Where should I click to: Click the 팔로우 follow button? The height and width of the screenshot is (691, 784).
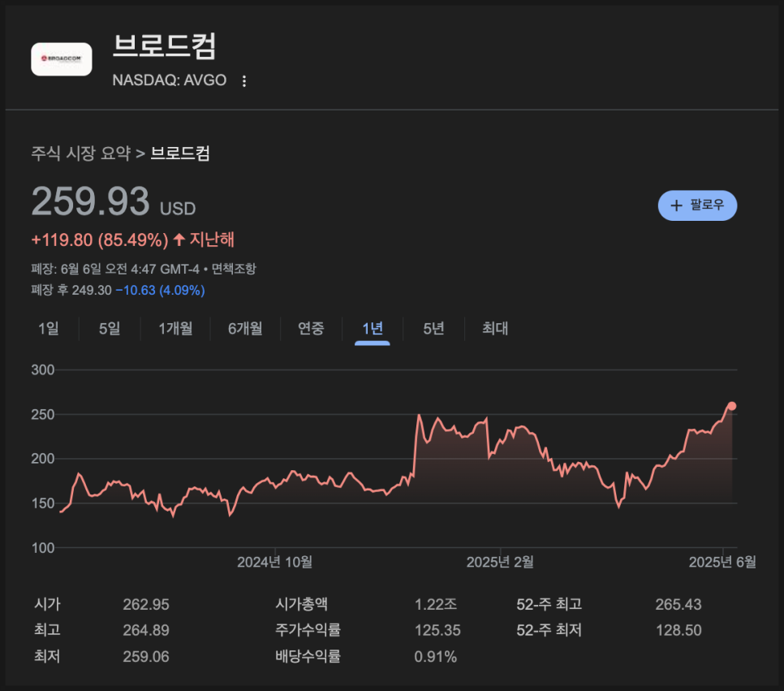697,205
